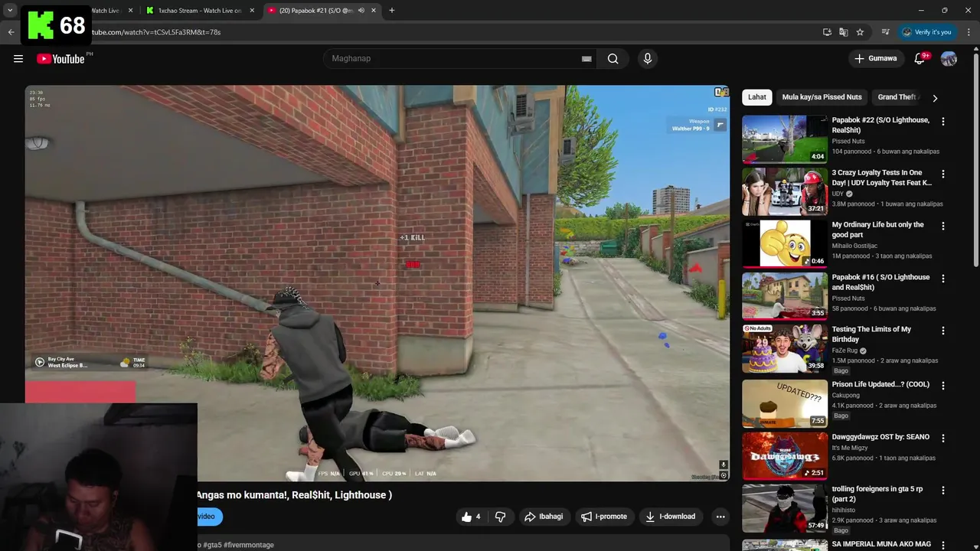Open the on-screen keyboard in search box
The width and height of the screenshot is (980, 551).
(x=586, y=59)
